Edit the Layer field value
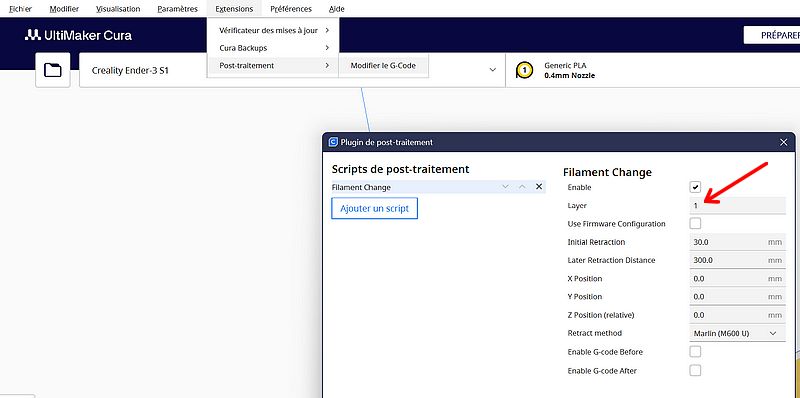The height and width of the screenshot is (398, 800). tap(737, 206)
